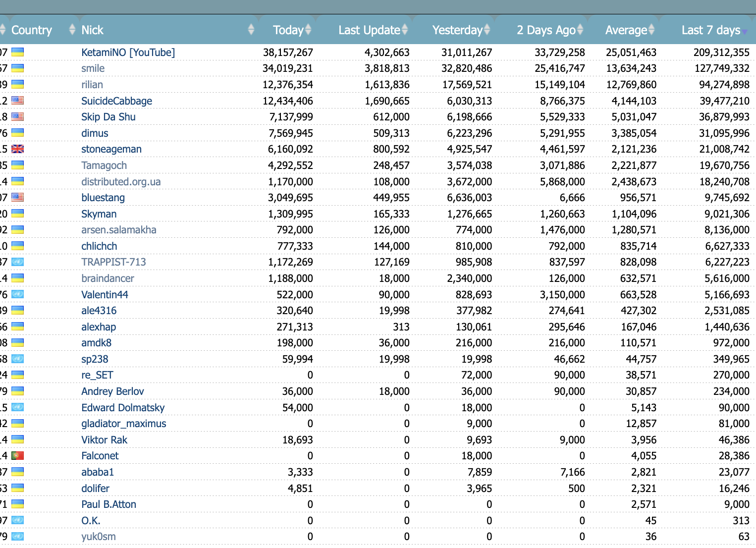This screenshot has height=548, width=756.
Task: Click the light-blue flag beside Edward Dolmatsky
Action: pyautogui.click(x=18, y=407)
